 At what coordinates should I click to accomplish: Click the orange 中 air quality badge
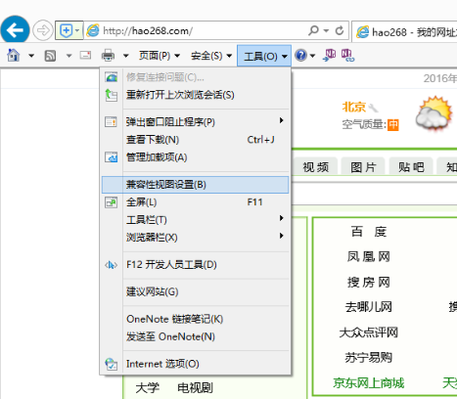tap(393, 125)
